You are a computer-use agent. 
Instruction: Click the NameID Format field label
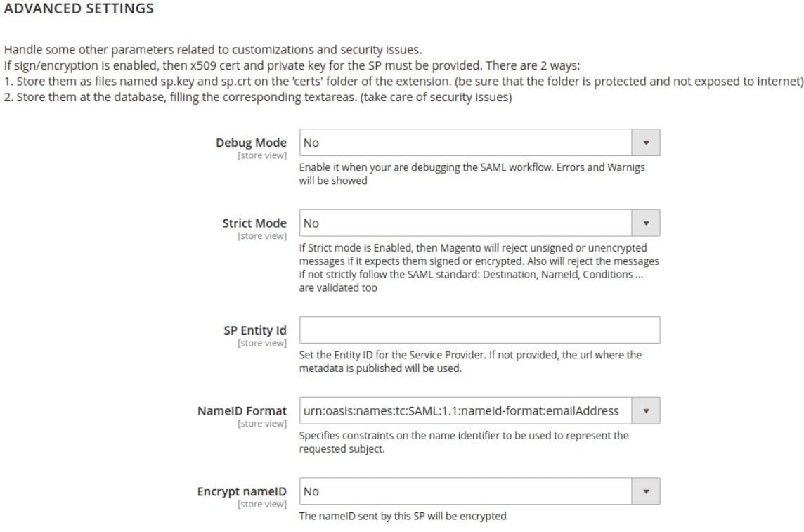tap(242, 410)
